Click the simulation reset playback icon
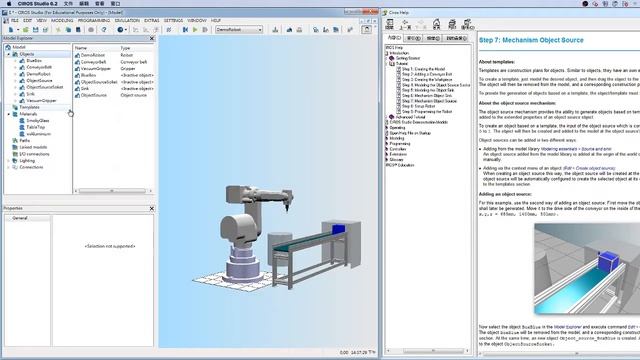 185,30
